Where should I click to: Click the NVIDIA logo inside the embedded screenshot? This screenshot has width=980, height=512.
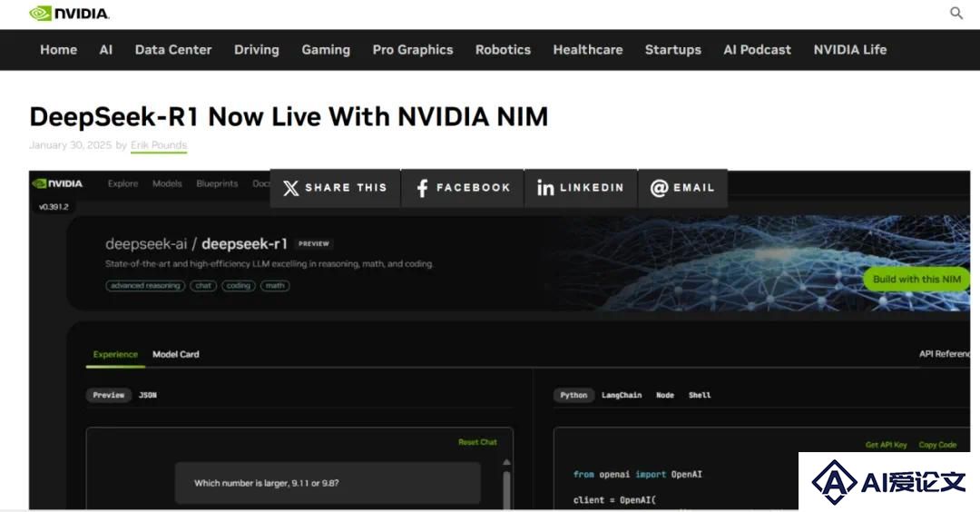[x=57, y=183]
